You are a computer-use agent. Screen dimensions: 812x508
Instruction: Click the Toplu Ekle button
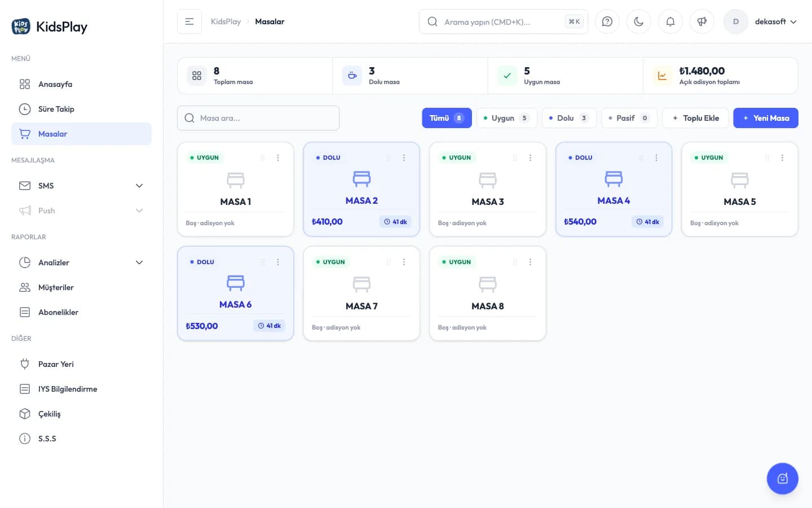point(695,118)
